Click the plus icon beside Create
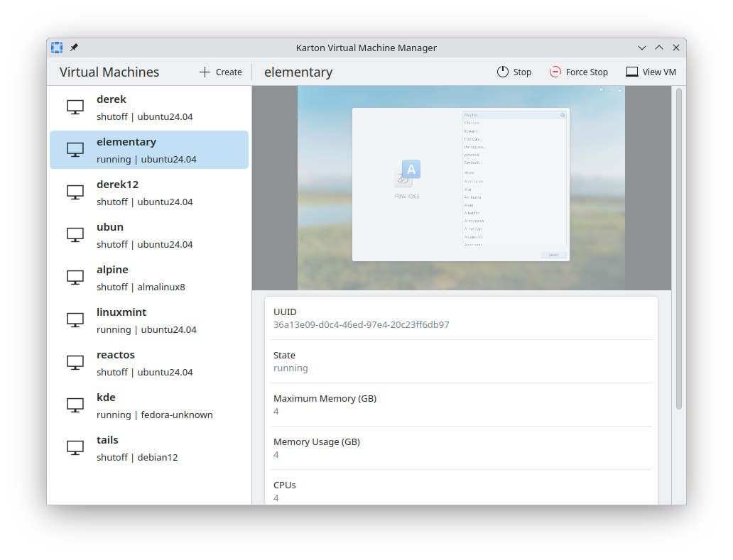This screenshot has width=733, height=560. coord(205,72)
